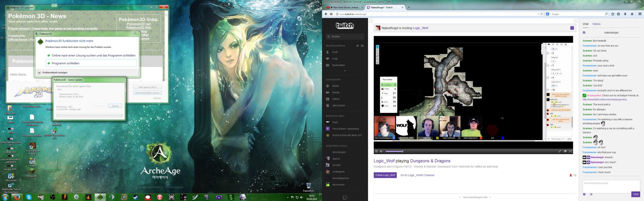
Task: Open the discodragon followed channel
Action: point(339,152)
